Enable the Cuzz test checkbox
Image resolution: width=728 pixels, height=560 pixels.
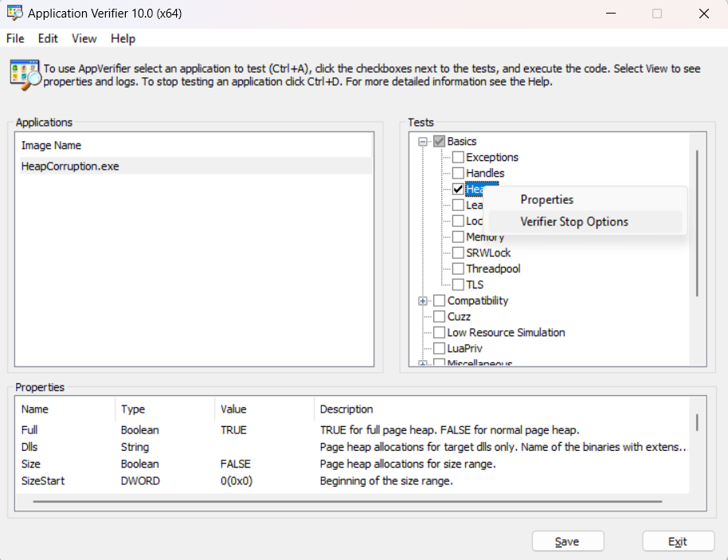[439, 317]
